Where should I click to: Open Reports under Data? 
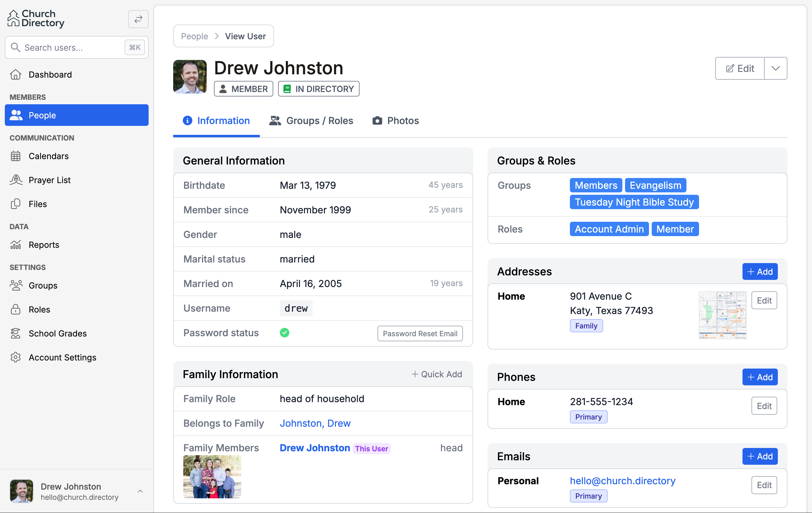tap(44, 245)
